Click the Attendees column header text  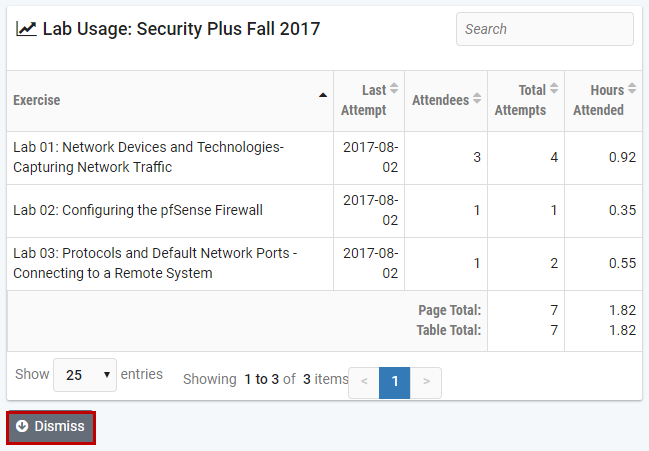tap(440, 100)
